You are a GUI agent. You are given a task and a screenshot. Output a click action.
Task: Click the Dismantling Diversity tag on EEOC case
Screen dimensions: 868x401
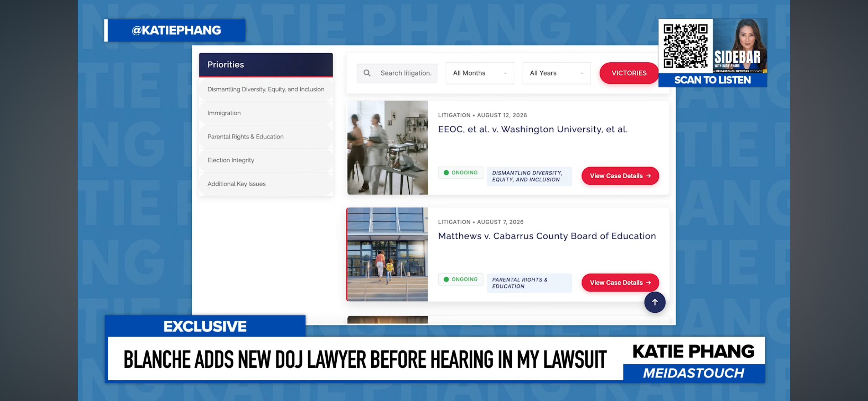(x=529, y=176)
